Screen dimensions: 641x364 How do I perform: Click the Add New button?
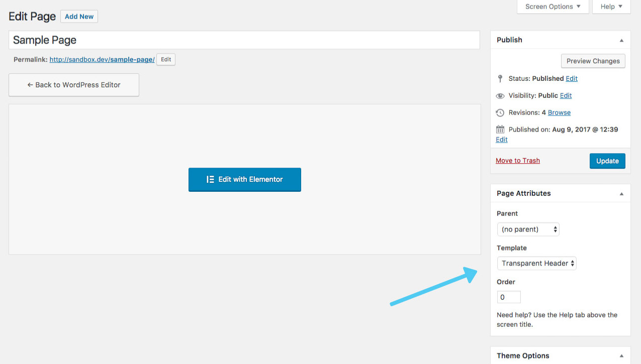click(x=78, y=16)
